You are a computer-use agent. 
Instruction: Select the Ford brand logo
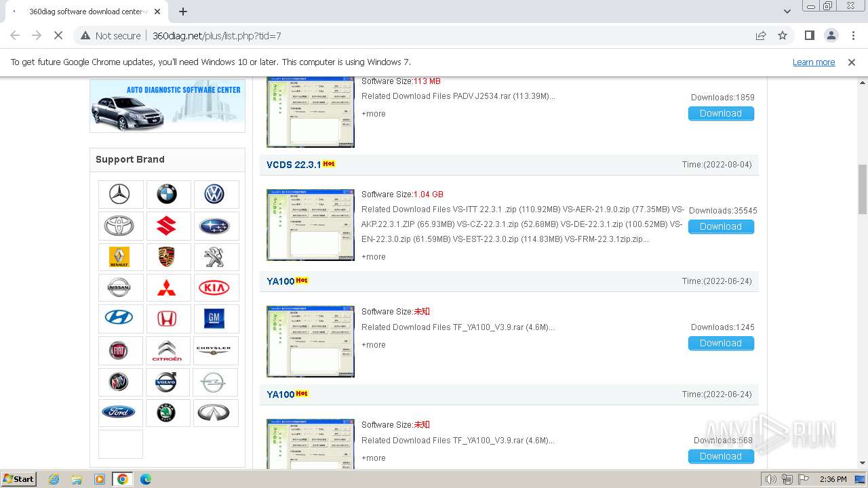(120, 412)
